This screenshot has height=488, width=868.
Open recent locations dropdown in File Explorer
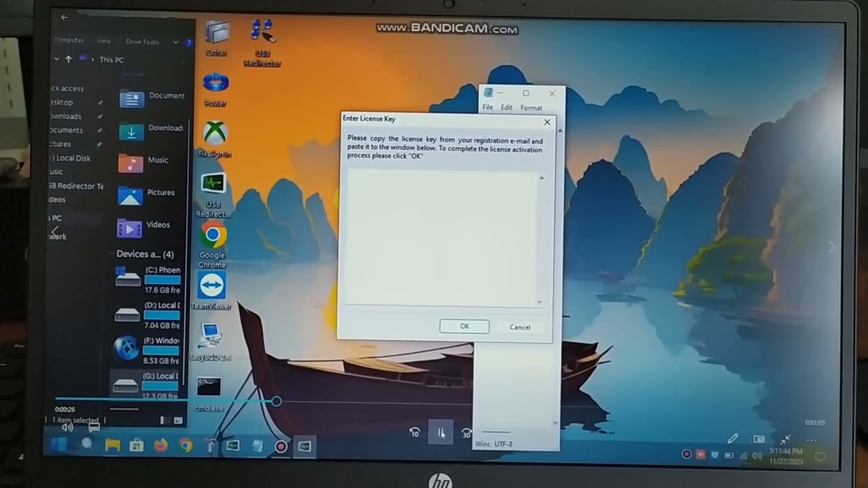pos(57,59)
